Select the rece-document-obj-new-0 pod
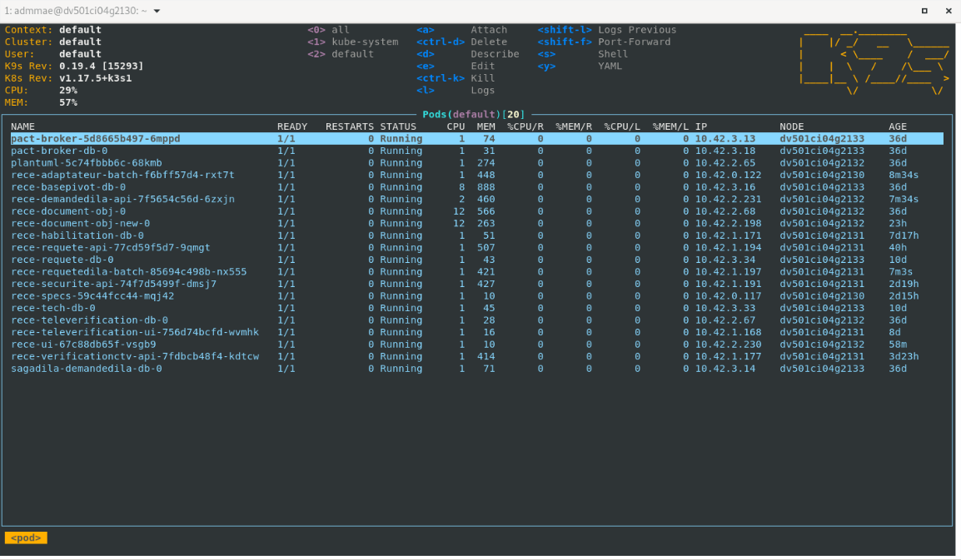Viewport: 961px width, 560px height. click(x=477, y=224)
